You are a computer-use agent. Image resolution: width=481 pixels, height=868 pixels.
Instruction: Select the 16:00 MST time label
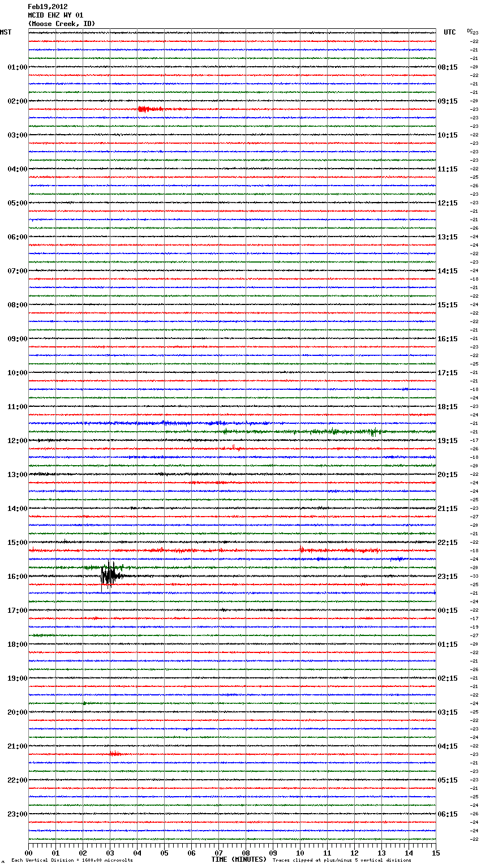tap(18, 577)
